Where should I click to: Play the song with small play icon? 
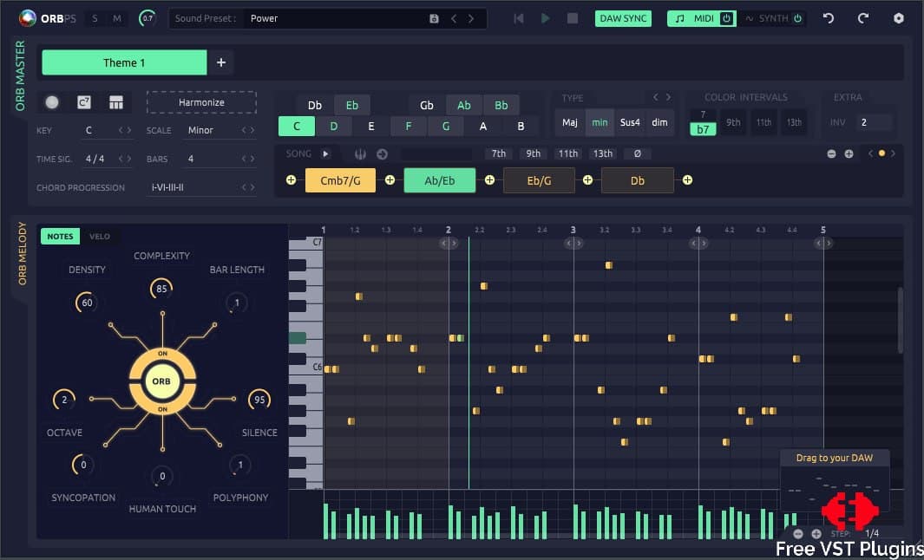click(324, 153)
